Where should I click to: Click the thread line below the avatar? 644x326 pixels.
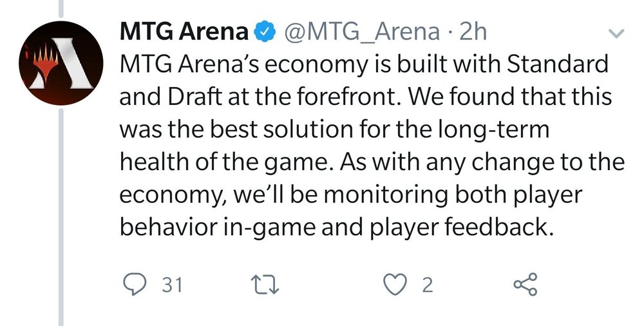[x=61, y=213]
